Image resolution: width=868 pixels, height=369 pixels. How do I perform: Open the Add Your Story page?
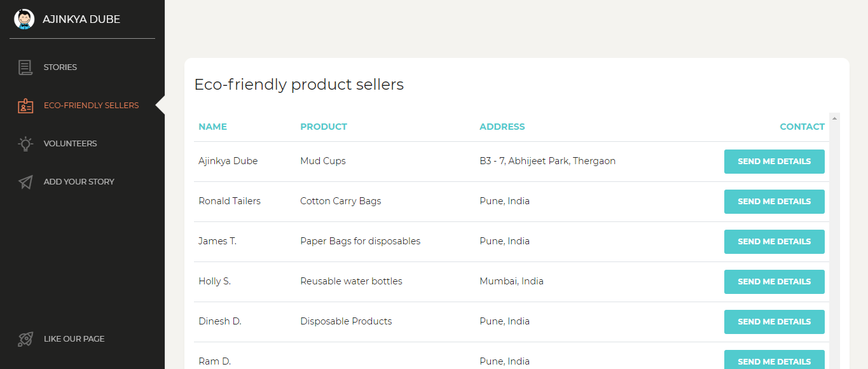click(79, 182)
